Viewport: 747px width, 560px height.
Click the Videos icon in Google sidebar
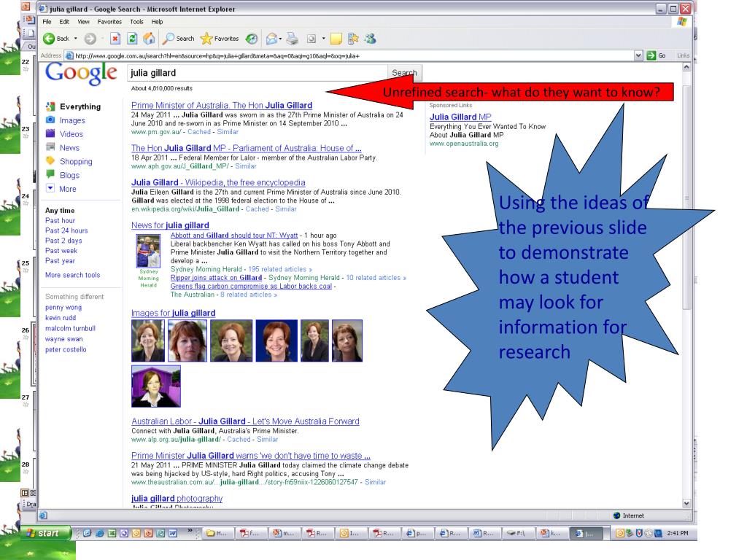point(50,133)
